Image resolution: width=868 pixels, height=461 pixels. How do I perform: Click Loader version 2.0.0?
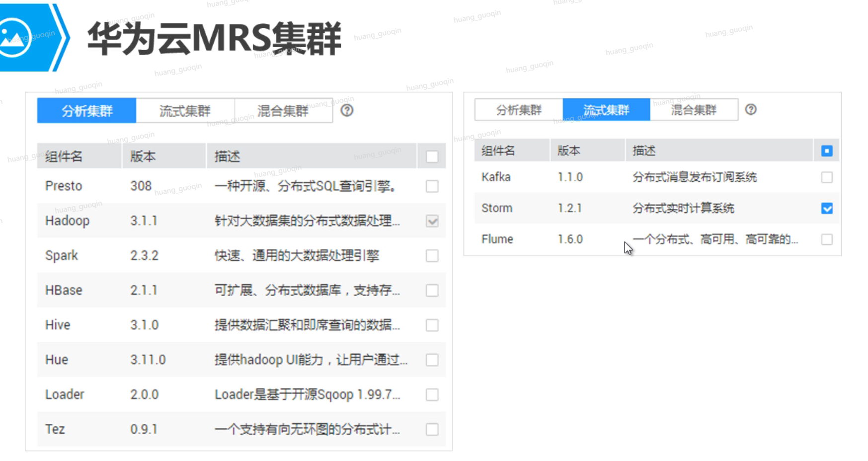145,394
